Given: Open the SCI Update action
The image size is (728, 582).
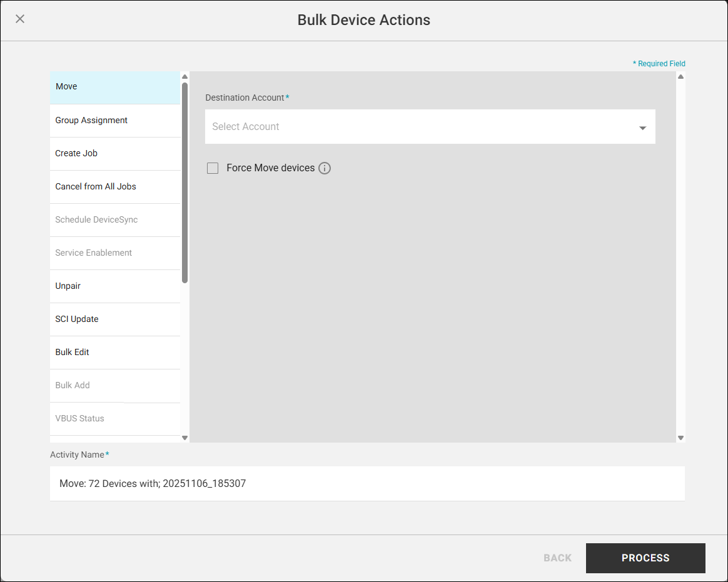Looking at the screenshot, I should [x=115, y=320].
